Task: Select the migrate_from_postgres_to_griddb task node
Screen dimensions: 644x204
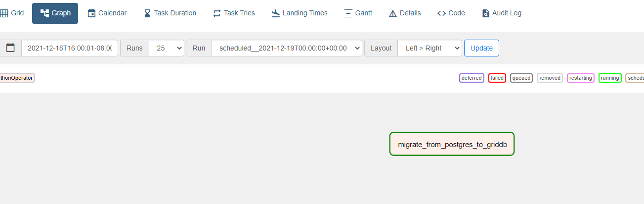Action: (x=452, y=144)
